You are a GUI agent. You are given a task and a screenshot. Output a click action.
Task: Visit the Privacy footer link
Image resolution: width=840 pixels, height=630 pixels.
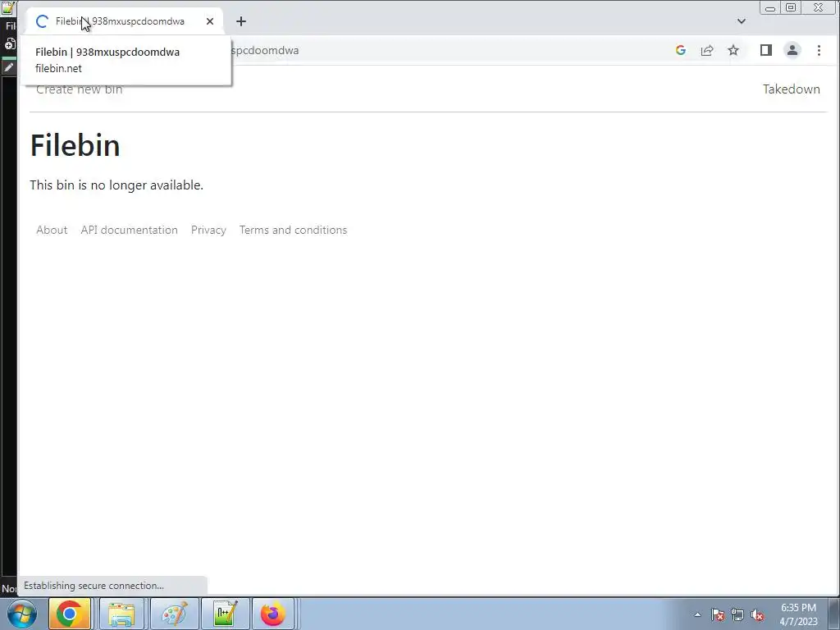[x=208, y=230]
